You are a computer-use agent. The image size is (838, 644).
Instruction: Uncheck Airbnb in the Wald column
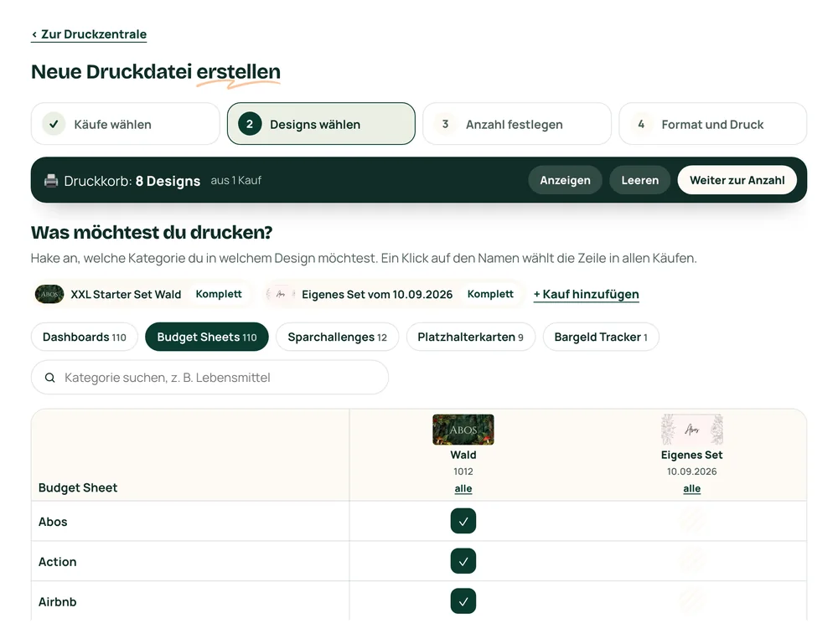click(463, 601)
